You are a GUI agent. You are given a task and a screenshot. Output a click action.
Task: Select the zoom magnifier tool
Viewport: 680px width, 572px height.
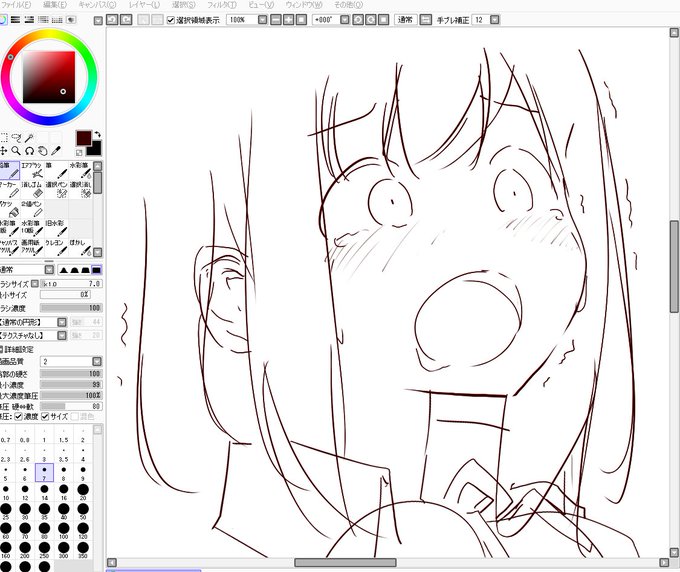click(16, 151)
